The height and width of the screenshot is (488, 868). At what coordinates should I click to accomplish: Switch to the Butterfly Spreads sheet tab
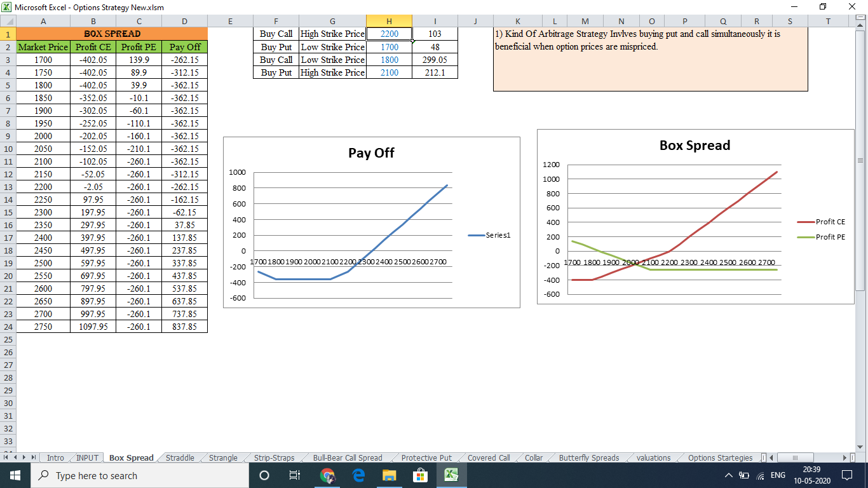589,457
